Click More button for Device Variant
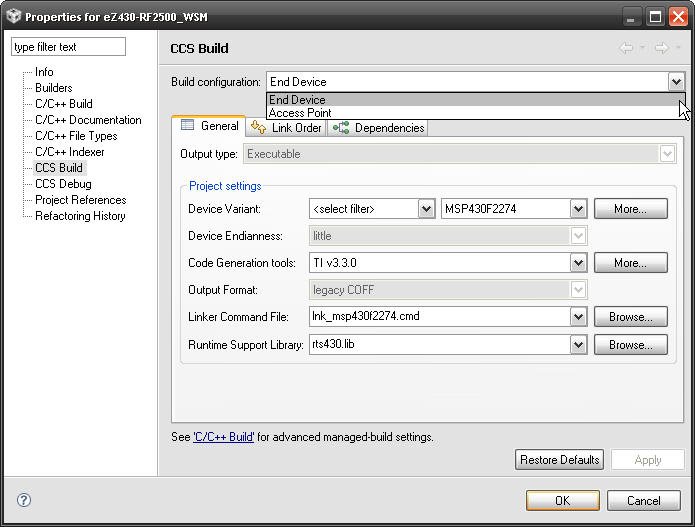 [630, 209]
